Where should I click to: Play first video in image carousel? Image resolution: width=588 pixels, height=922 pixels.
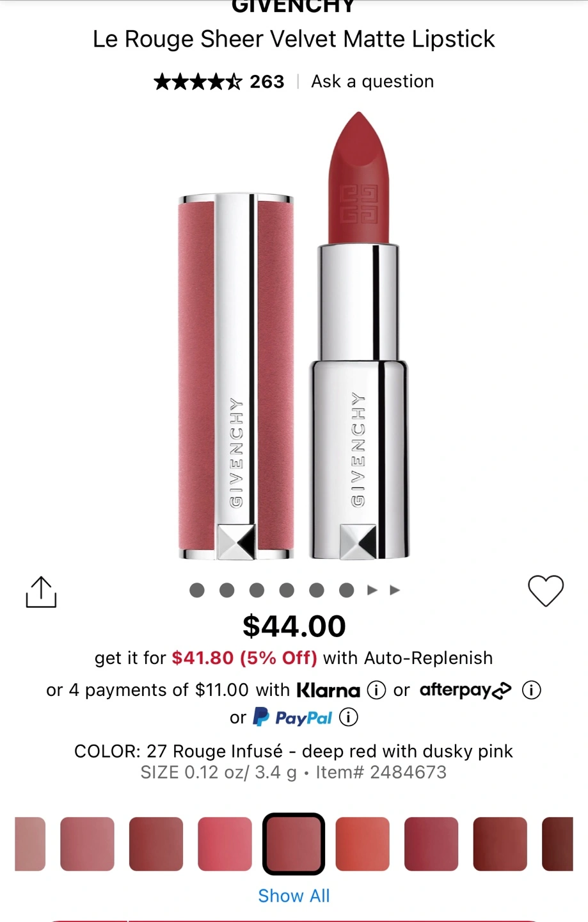click(x=372, y=590)
